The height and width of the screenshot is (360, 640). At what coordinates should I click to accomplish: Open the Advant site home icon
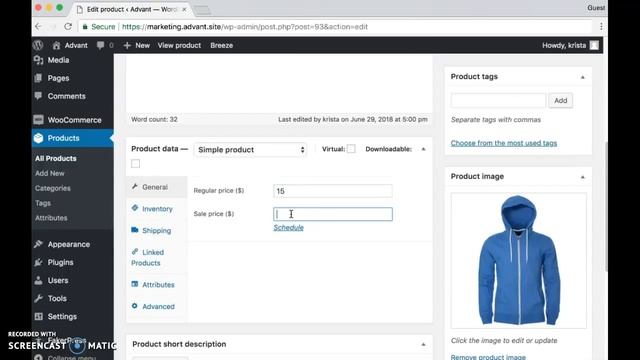click(x=56, y=45)
